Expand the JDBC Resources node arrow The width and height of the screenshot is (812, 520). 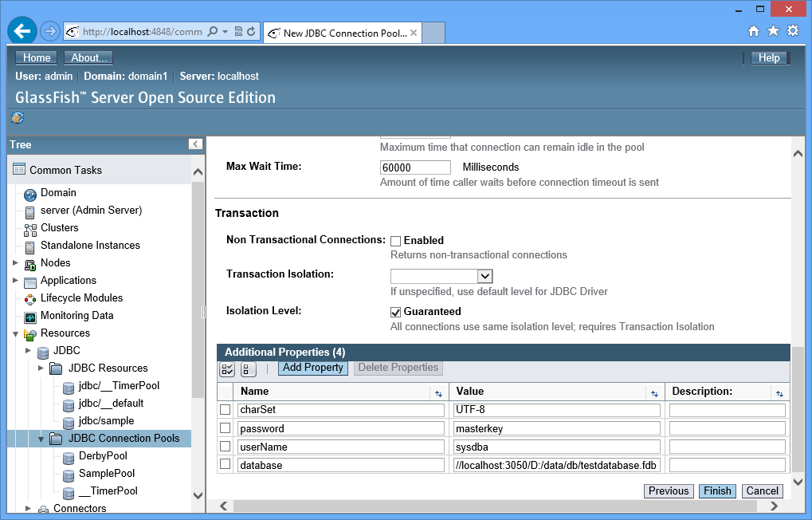(41, 368)
